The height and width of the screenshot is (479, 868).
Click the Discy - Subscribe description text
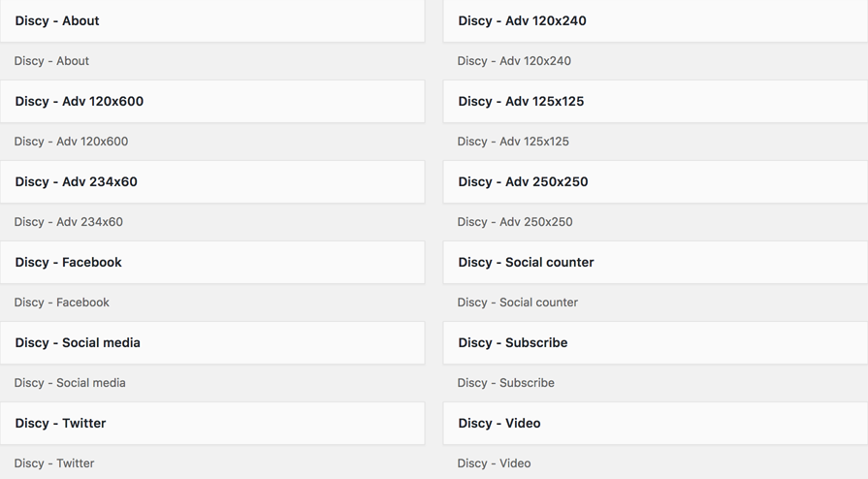pos(506,383)
